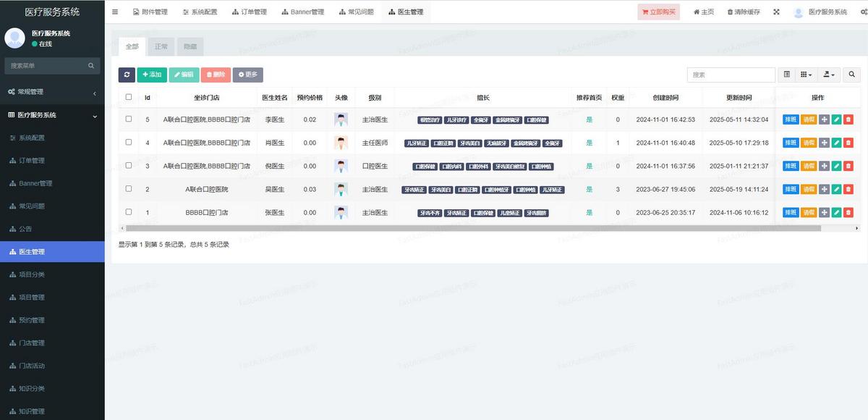Open the 医生管理 menu tab at top
868x420 pixels.
point(405,12)
